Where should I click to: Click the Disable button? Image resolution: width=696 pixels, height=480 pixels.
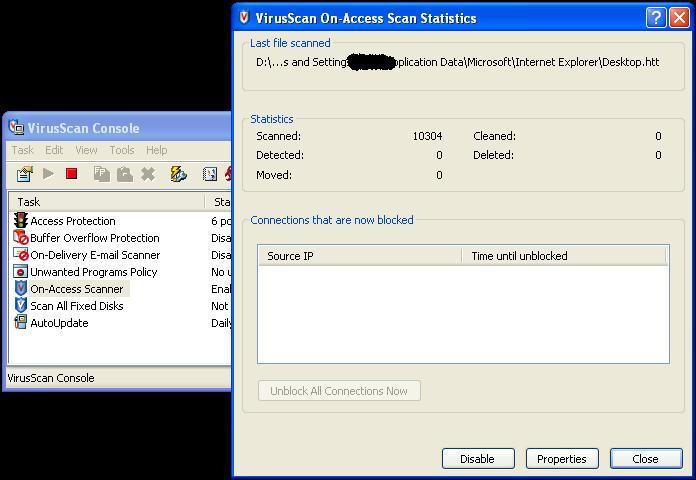478,459
